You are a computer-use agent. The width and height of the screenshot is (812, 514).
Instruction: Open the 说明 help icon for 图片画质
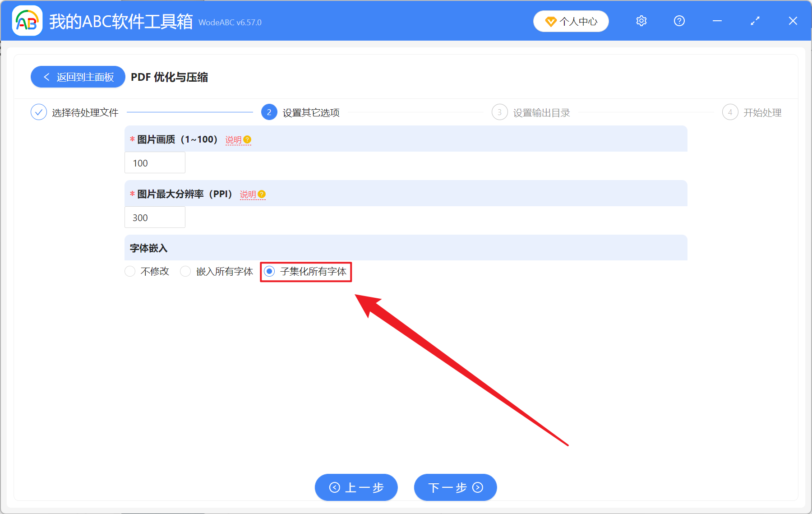[x=246, y=140]
